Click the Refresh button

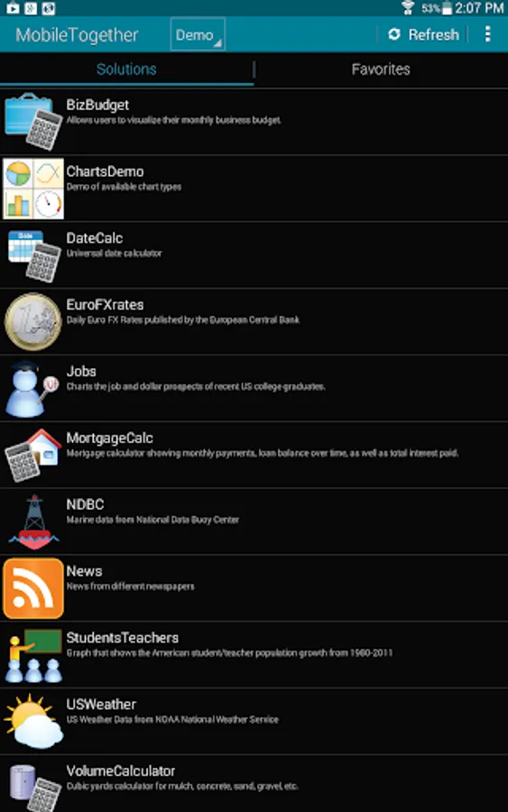tap(423, 34)
